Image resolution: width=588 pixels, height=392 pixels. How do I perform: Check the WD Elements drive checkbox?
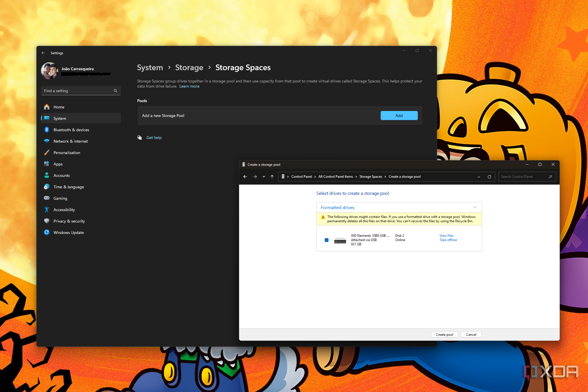[x=327, y=240]
